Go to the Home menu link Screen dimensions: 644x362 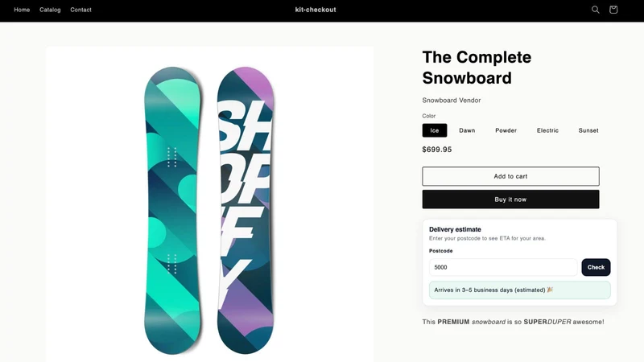tap(22, 10)
